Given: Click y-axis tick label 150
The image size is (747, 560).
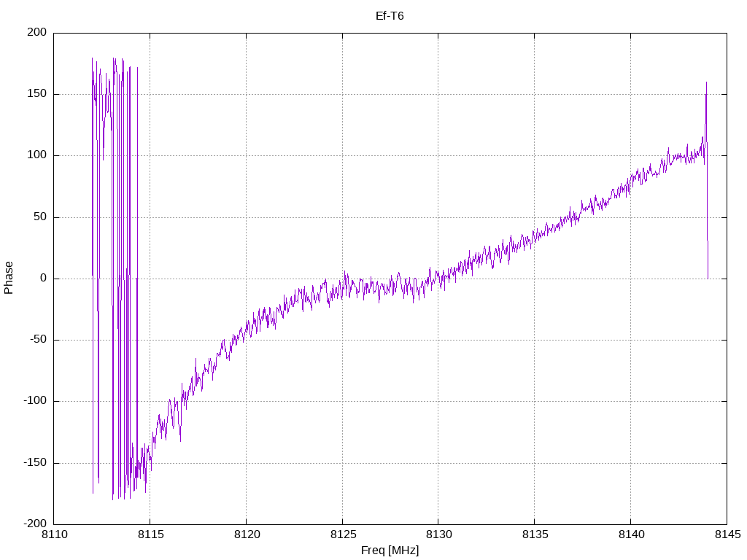Looking at the screenshot, I should tap(37, 94).
